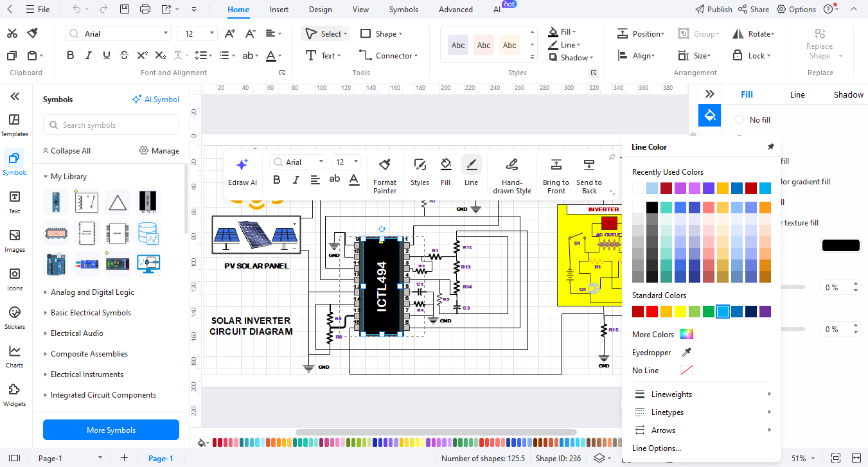The width and height of the screenshot is (868, 467).
Task: Select purple in Standard Colors row
Action: pos(765,312)
